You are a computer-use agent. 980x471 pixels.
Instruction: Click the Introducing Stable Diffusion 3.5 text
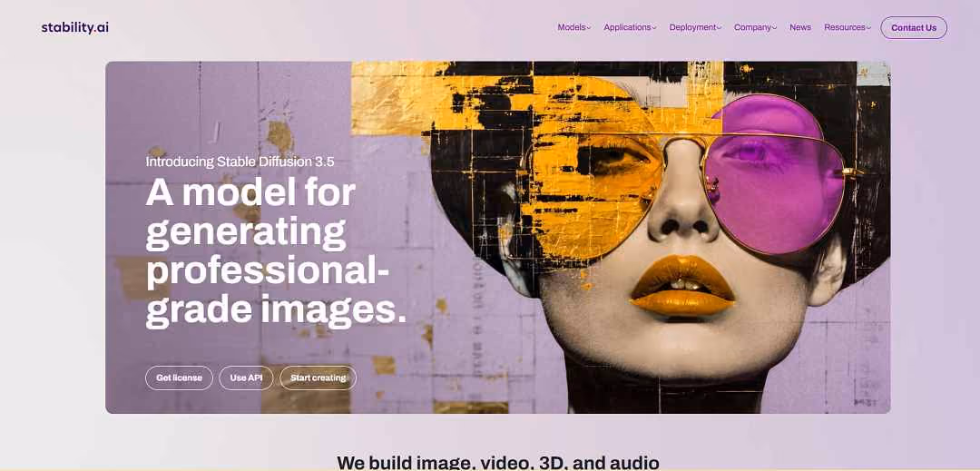point(240,162)
